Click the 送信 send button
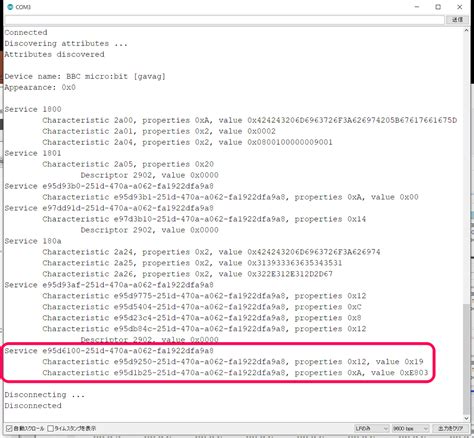 click(x=457, y=20)
